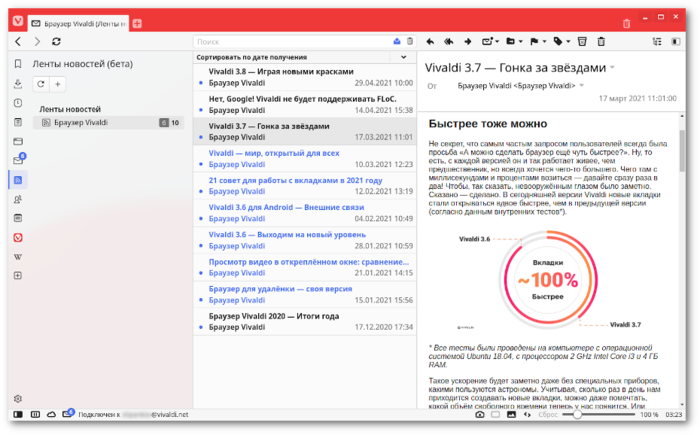Open the flag dropdown in mail toolbar
This screenshot has width=700, height=435.
coord(544,42)
